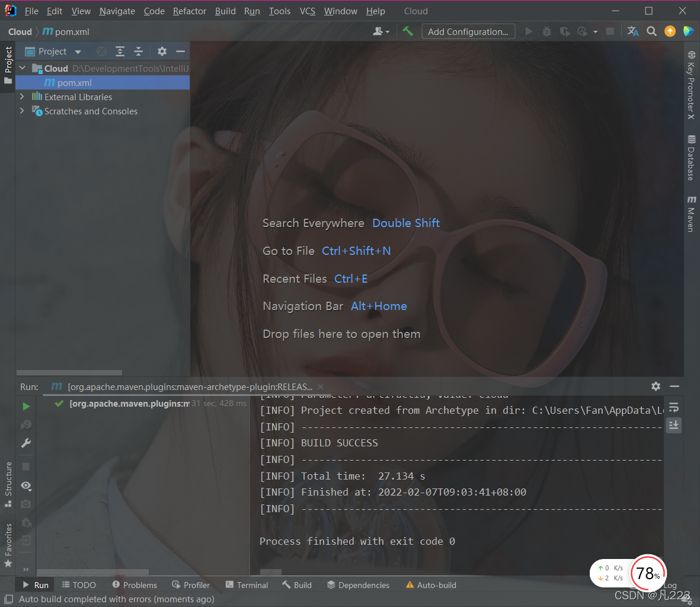Open the Edit menu
Screen dimensions: 700x607
pos(55,11)
